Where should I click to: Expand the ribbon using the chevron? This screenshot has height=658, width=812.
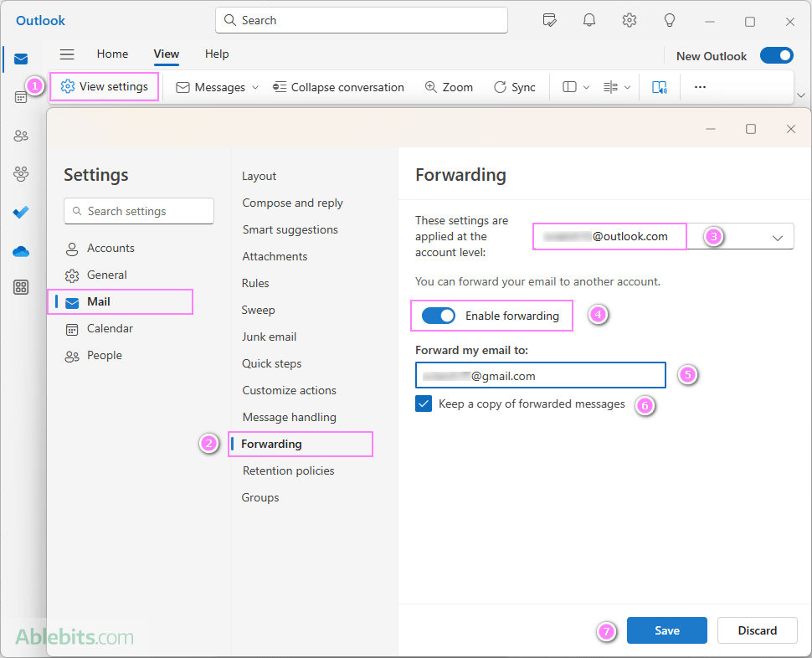800,95
